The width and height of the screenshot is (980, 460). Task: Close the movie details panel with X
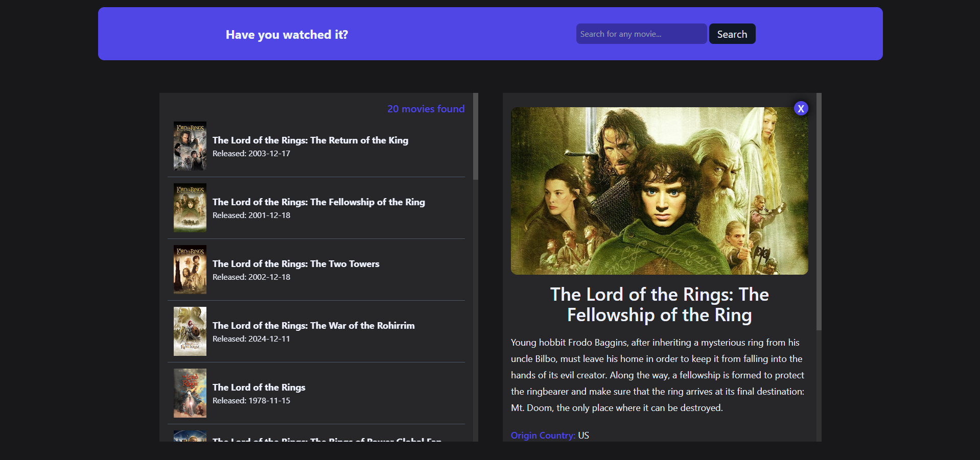click(x=801, y=108)
